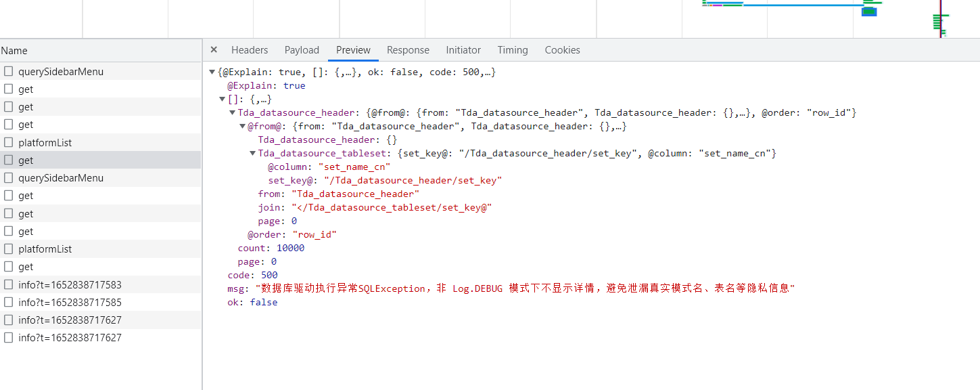Image resolution: width=980 pixels, height=390 pixels.
Task: Click the from: "Tda_datasource_header" line
Action: click(338, 194)
